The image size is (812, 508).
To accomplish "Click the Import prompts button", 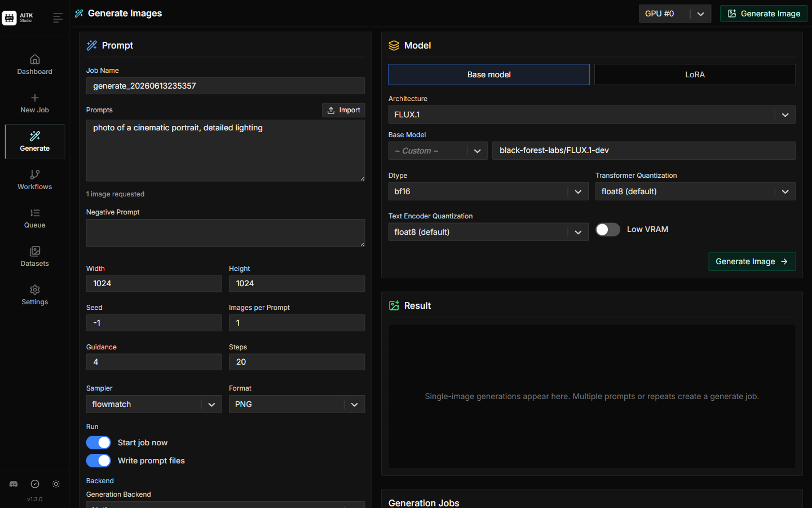I will pos(343,110).
